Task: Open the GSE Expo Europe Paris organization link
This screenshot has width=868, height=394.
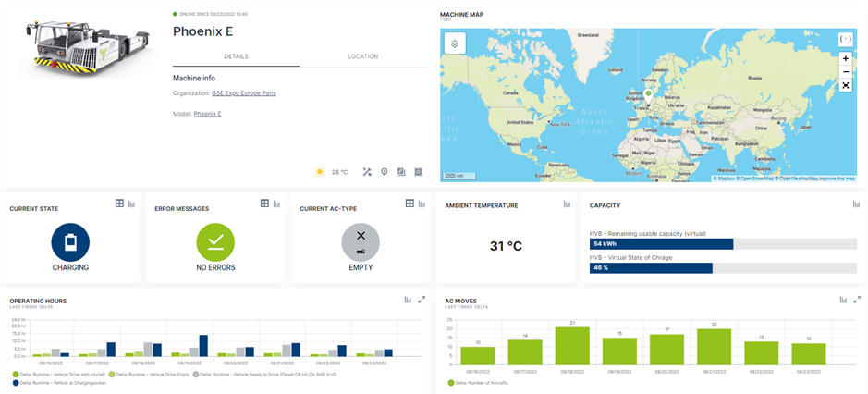Action: tap(244, 93)
